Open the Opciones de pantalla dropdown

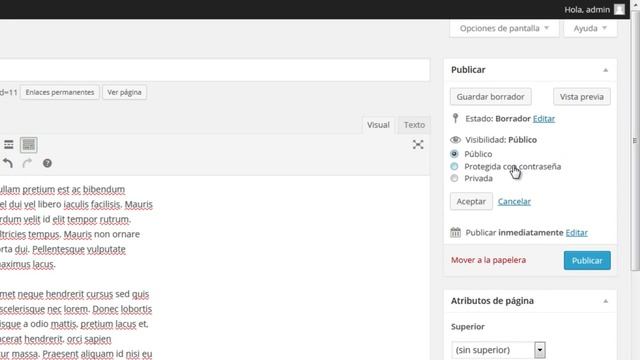[504, 28]
